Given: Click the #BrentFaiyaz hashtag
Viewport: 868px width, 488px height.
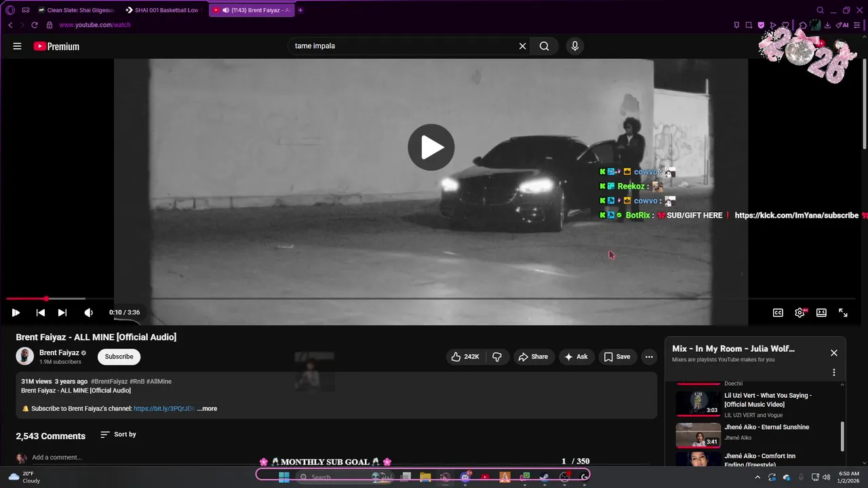Looking at the screenshot, I should tap(108, 382).
